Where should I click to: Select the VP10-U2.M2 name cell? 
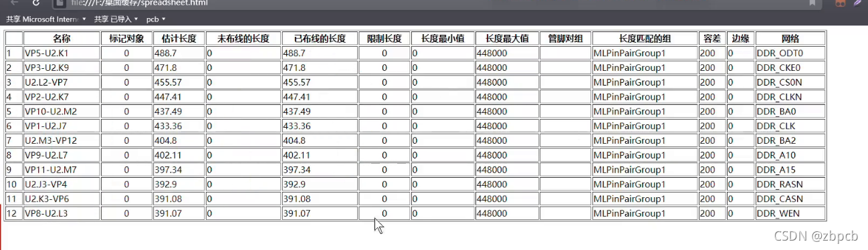tap(62, 112)
